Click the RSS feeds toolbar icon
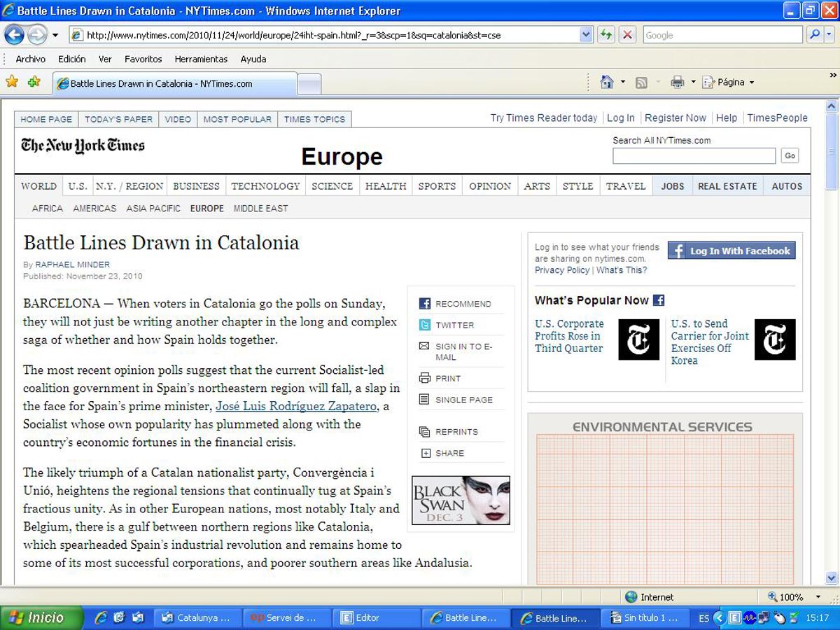The width and height of the screenshot is (840, 630). coord(641,83)
